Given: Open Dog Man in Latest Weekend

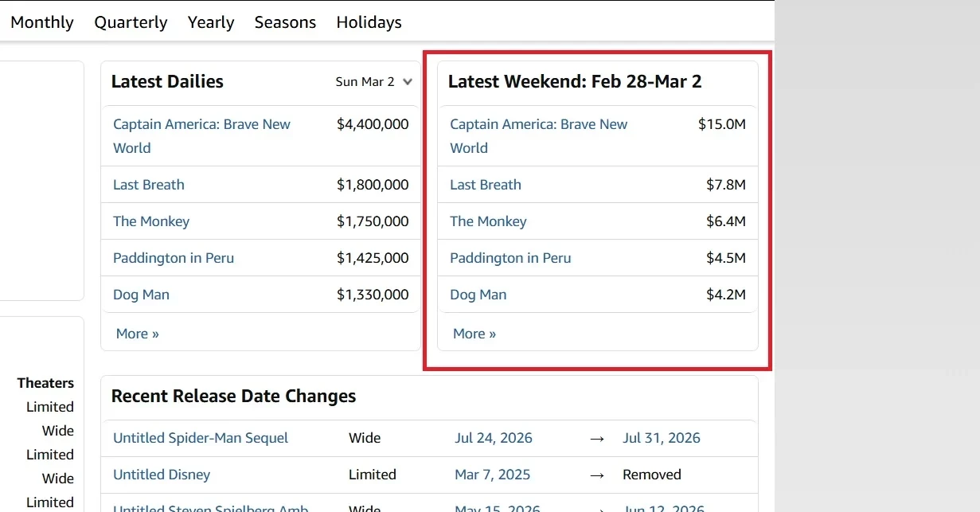Looking at the screenshot, I should pos(478,295).
